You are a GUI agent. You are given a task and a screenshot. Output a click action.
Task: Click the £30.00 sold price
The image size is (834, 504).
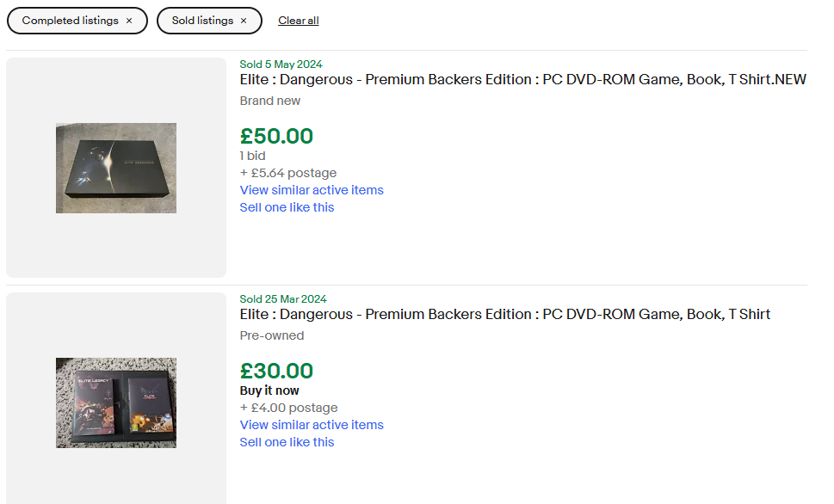coord(276,371)
